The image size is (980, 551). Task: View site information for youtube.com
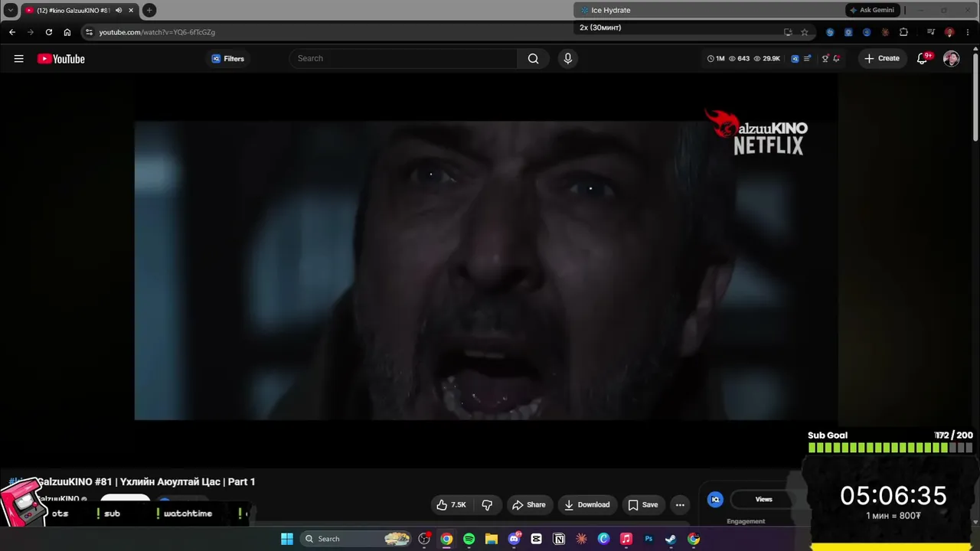click(x=89, y=32)
